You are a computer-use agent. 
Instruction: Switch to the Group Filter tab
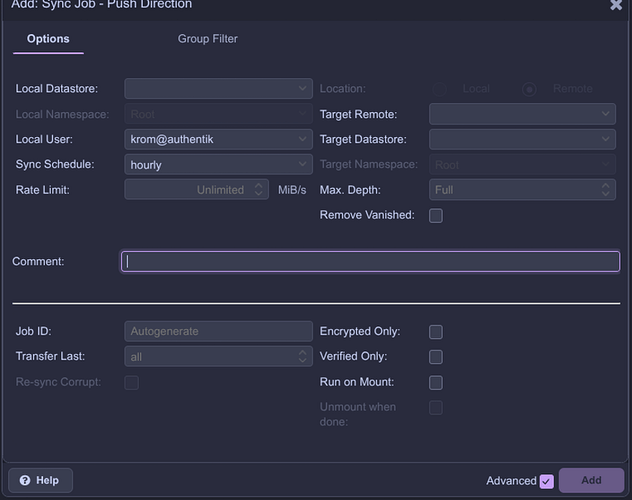[208, 39]
